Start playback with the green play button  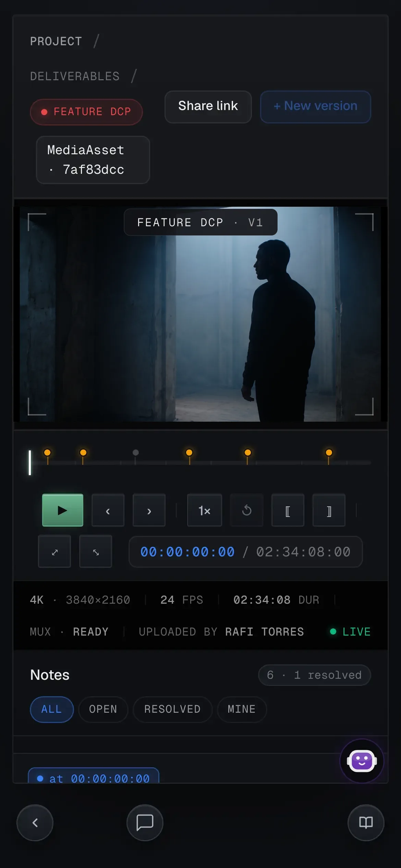[62, 510]
